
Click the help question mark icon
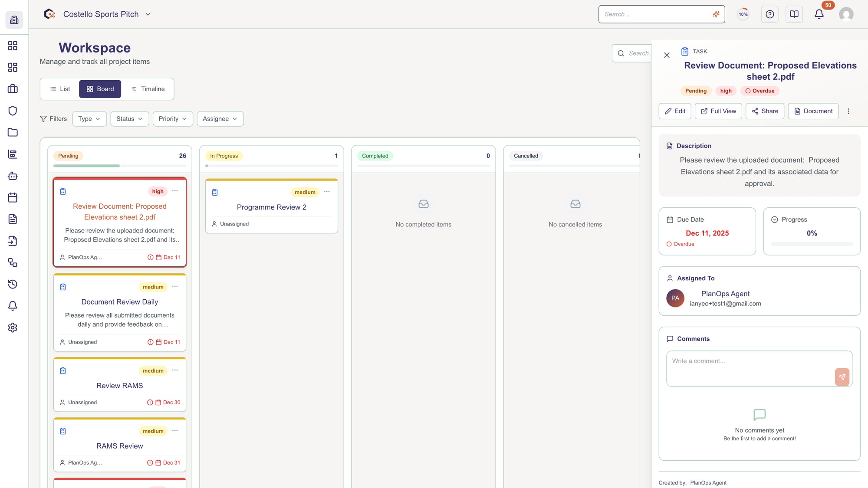769,14
